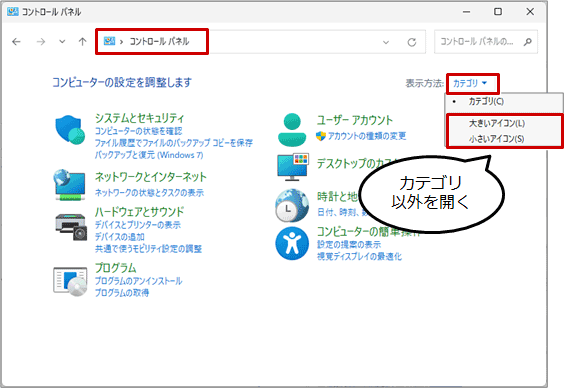Click the Programs disc icon

pos(70,281)
